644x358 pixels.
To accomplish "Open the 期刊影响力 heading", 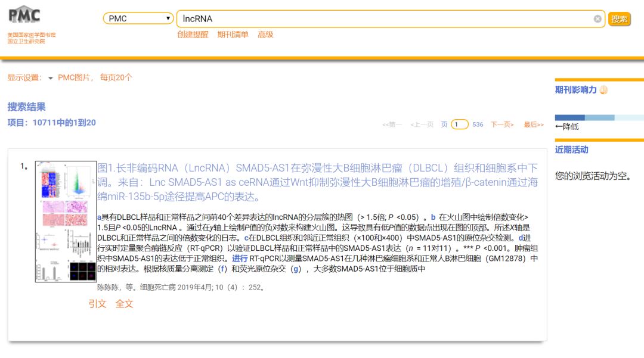I will coord(575,90).
